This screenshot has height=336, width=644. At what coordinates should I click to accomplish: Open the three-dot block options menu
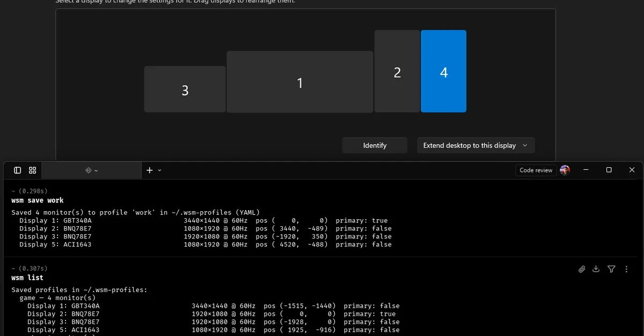tap(626, 269)
